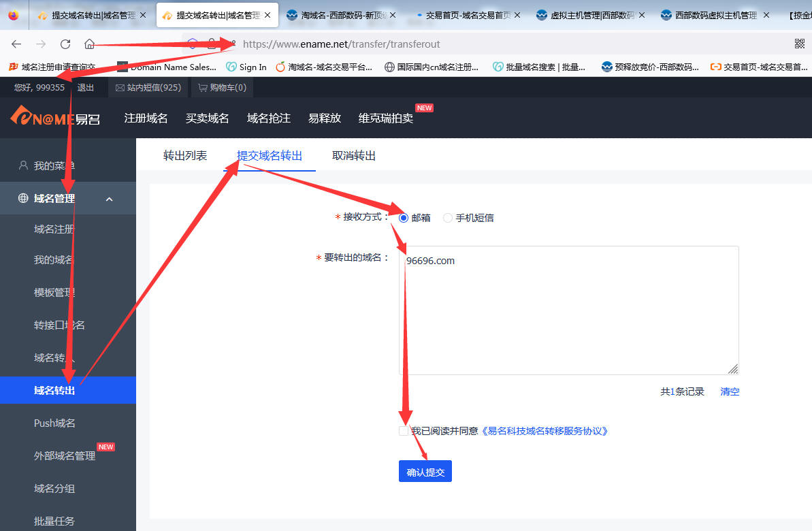Open the 国际国内cn域名注册 bookmark

point(432,67)
